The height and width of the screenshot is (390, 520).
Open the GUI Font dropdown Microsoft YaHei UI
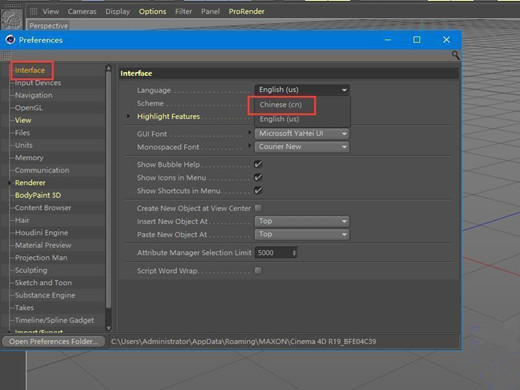tap(302, 134)
